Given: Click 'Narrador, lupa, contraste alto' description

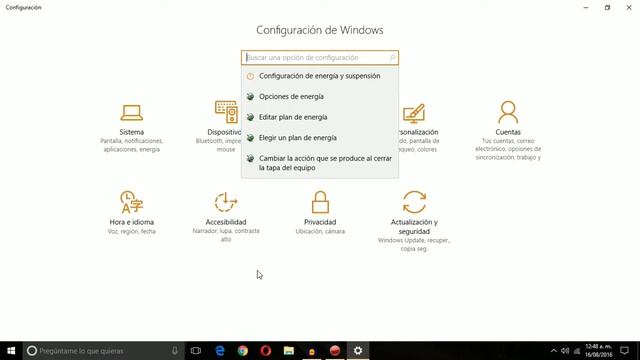Looking at the screenshot, I should click(x=226, y=235).
